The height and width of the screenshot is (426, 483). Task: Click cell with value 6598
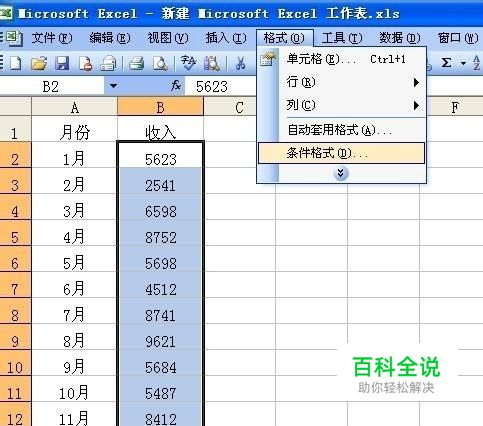click(160, 207)
